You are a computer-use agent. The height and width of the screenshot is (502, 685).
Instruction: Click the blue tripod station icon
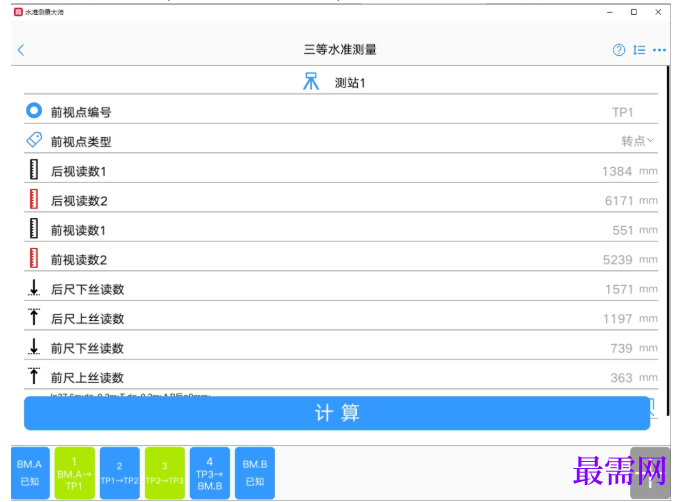point(311,82)
